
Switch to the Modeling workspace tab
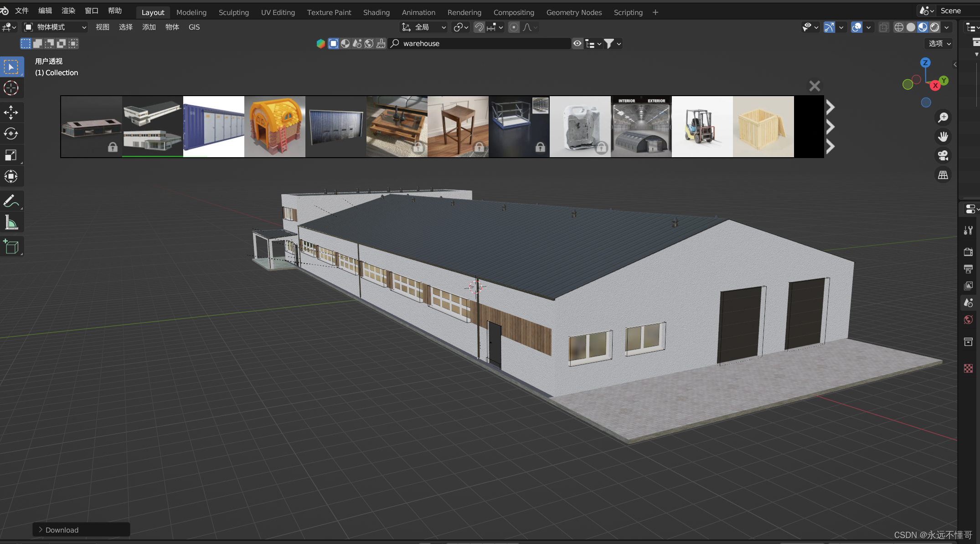pos(191,12)
